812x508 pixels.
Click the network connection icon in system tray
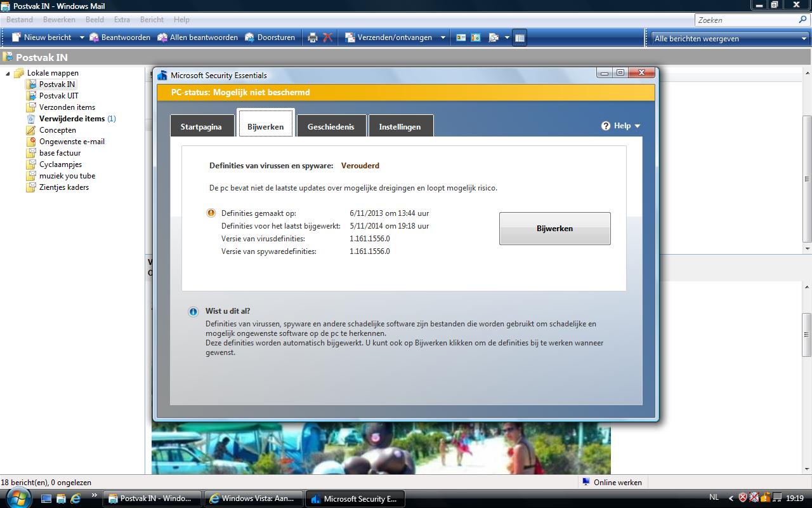click(777, 498)
